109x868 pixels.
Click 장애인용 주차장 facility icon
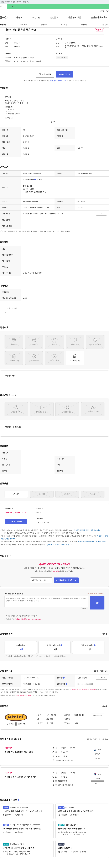point(16,409)
